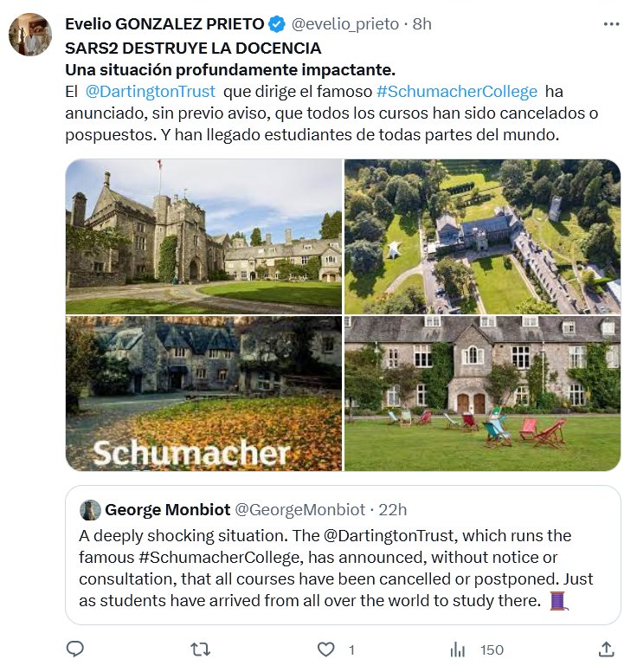Click the blue verified badge
Screen dimensions: 637x672
(x=277, y=24)
